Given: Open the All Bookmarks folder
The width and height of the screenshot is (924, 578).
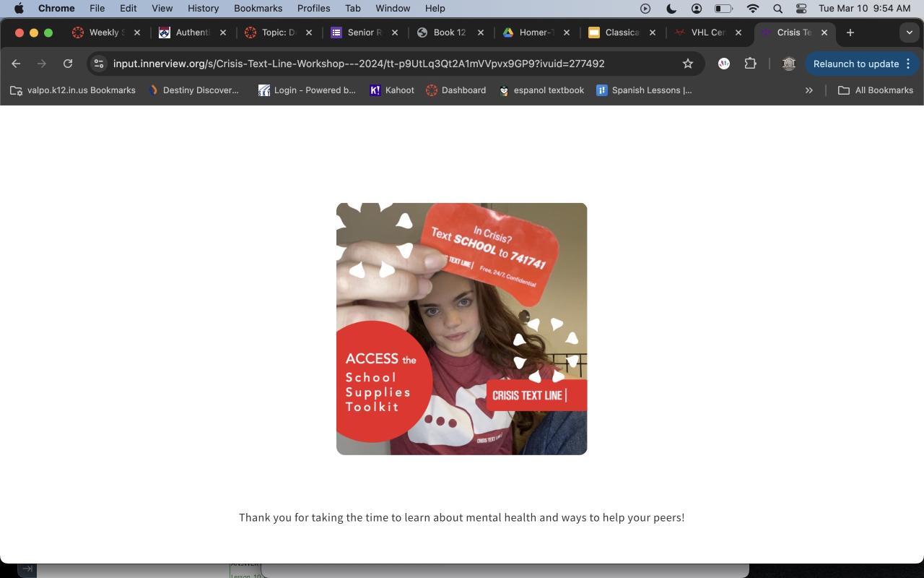Looking at the screenshot, I should pyautogui.click(x=876, y=90).
